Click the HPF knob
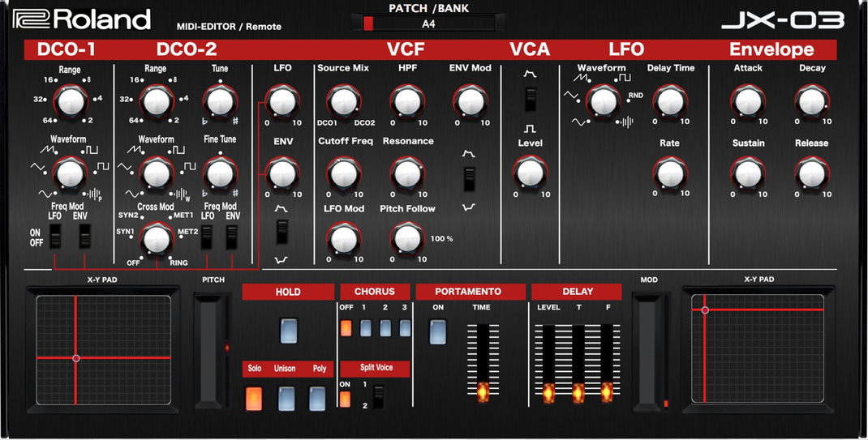The height and width of the screenshot is (440, 868). coord(407,102)
